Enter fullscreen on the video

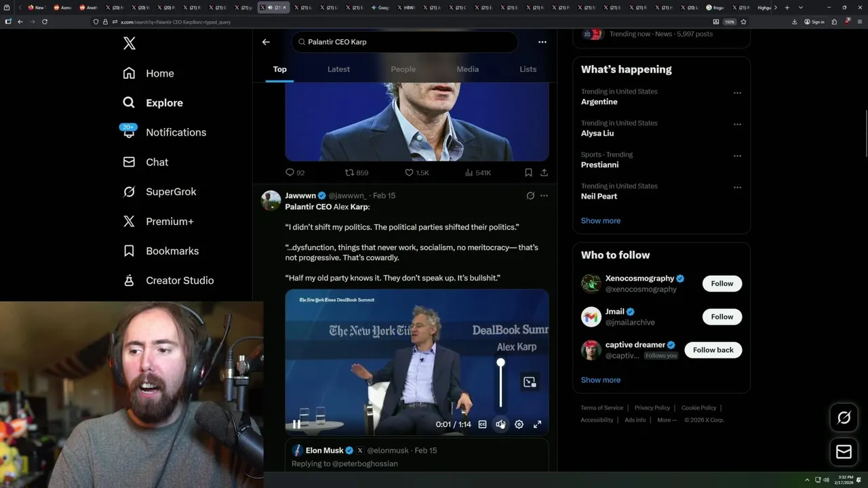[x=537, y=424]
